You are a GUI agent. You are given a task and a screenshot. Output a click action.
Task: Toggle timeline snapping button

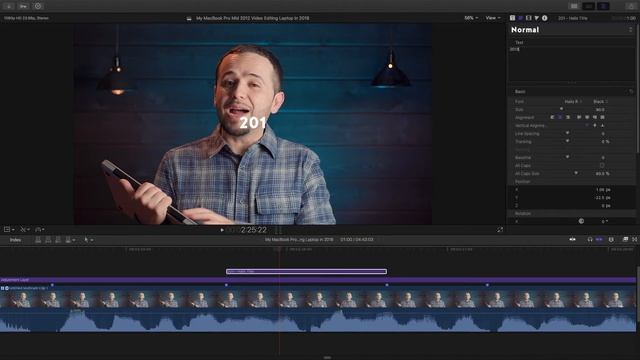tap(599, 240)
